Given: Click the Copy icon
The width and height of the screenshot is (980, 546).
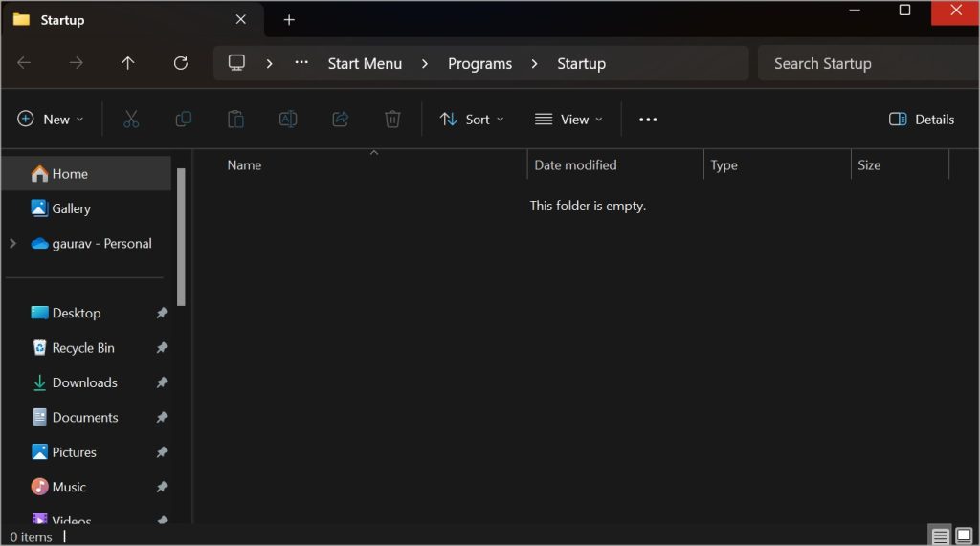Looking at the screenshot, I should (x=183, y=120).
